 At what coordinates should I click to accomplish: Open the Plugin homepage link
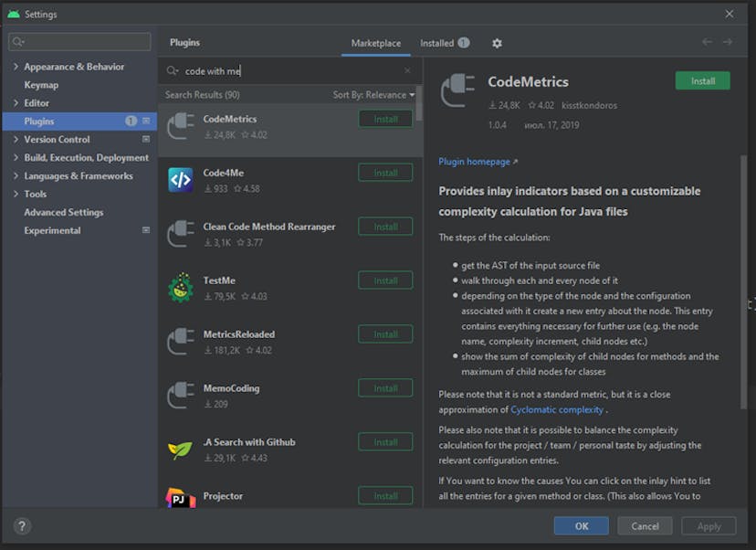click(475, 162)
